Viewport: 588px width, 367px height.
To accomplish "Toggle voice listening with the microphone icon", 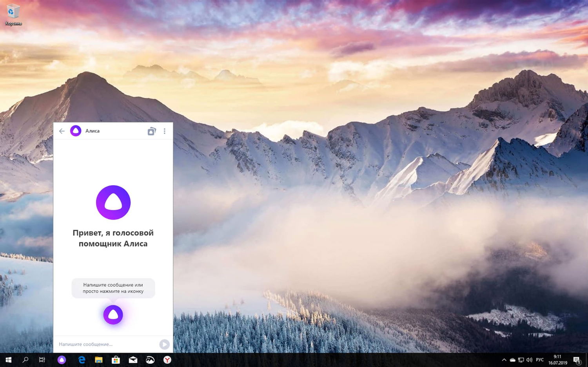I will [113, 314].
